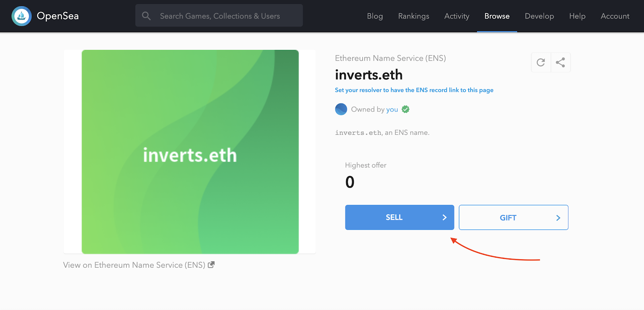The height and width of the screenshot is (310, 644).
Task: Refresh metadata with the reload icon
Action: pos(541,62)
